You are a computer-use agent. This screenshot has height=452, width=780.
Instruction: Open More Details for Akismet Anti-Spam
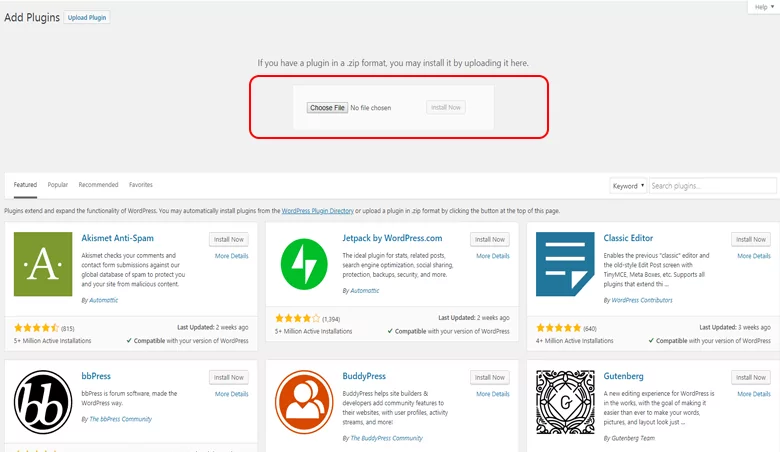[231, 256]
